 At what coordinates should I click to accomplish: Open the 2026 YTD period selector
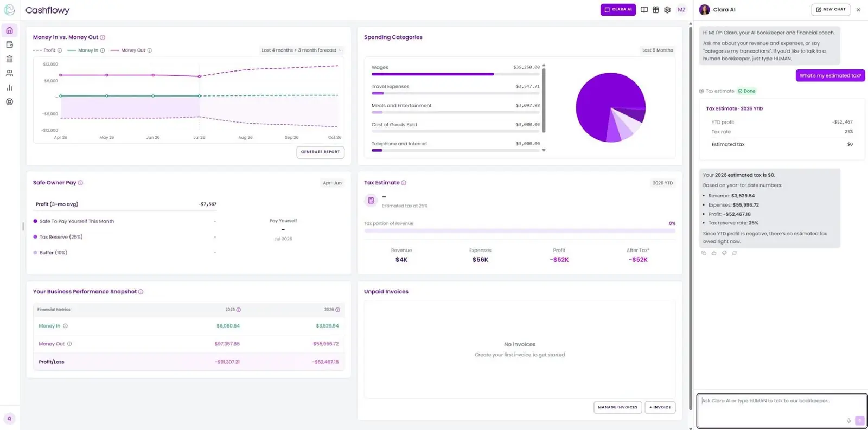662,183
